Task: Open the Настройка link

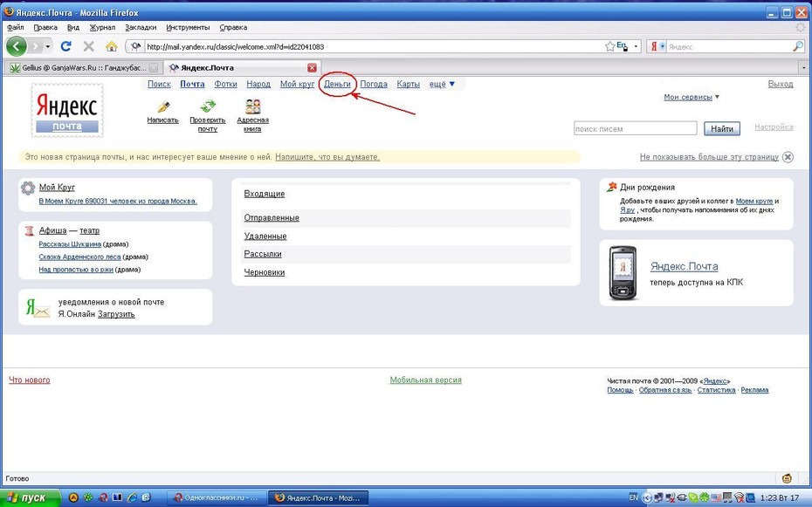Action: click(774, 127)
